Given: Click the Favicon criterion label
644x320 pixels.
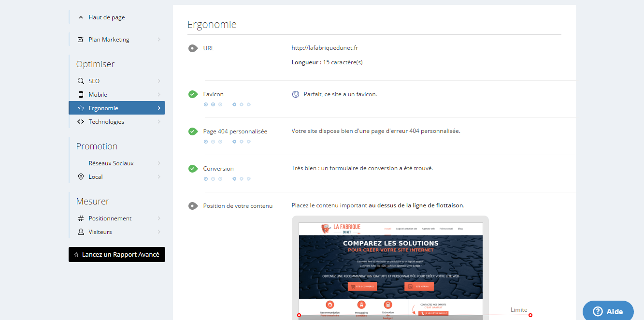Looking at the screenshot, I should 214,94.
